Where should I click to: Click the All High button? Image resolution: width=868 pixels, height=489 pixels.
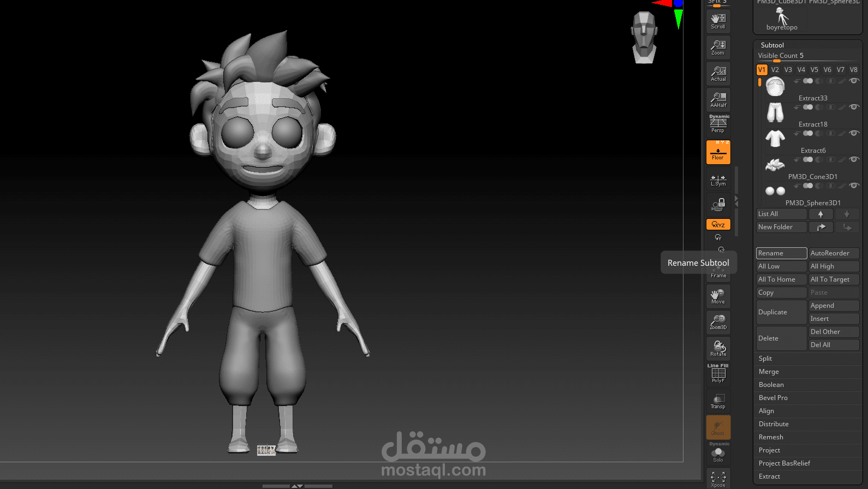coord(834,266)
